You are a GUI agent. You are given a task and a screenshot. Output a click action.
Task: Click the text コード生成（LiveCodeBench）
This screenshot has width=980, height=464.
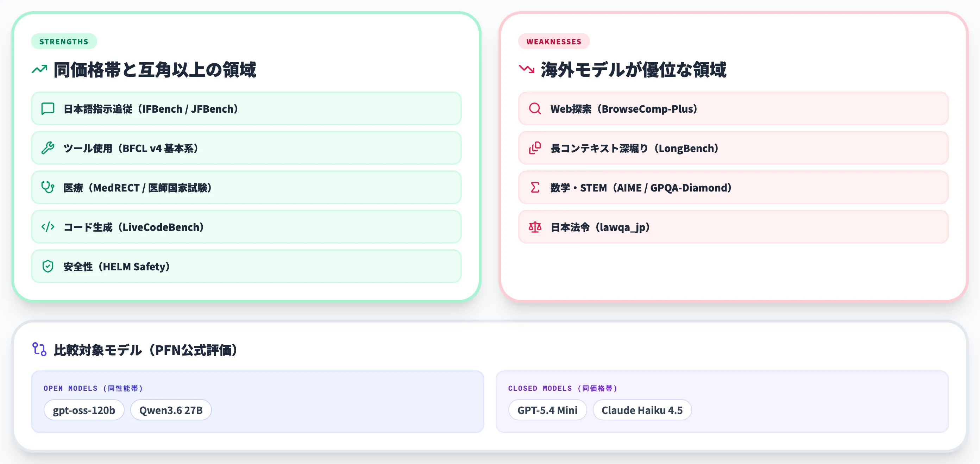(133, 227)
